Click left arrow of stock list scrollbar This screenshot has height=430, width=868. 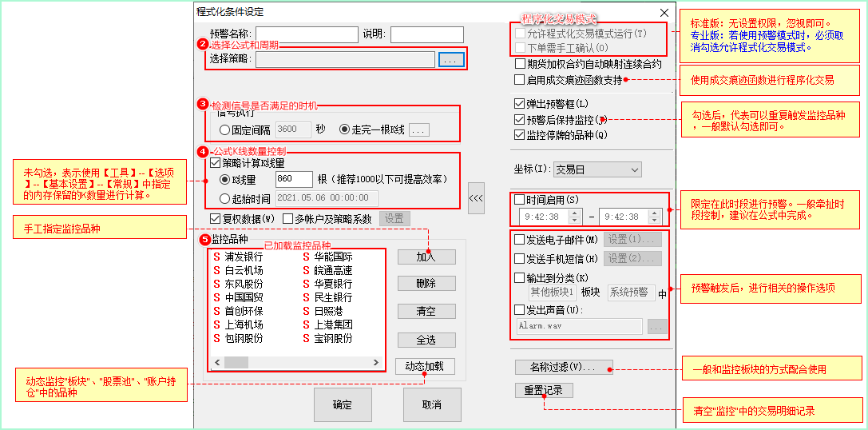217,362
